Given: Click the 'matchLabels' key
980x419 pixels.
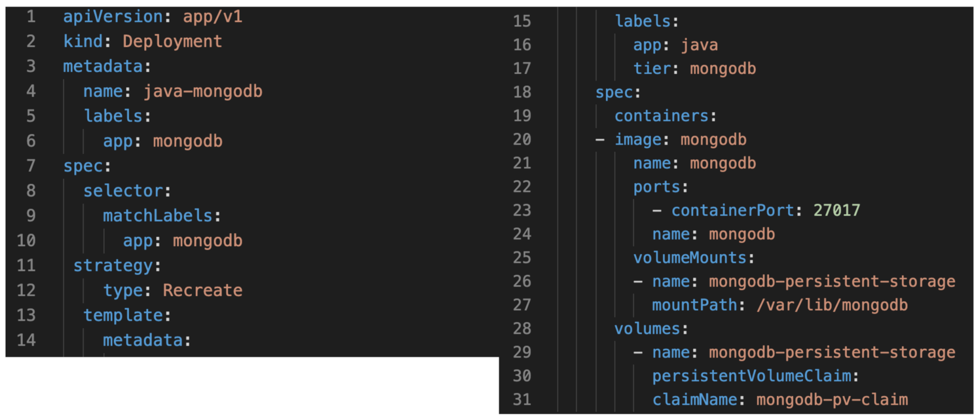Looking at the screenshot, I should click(x=157, y=216).
